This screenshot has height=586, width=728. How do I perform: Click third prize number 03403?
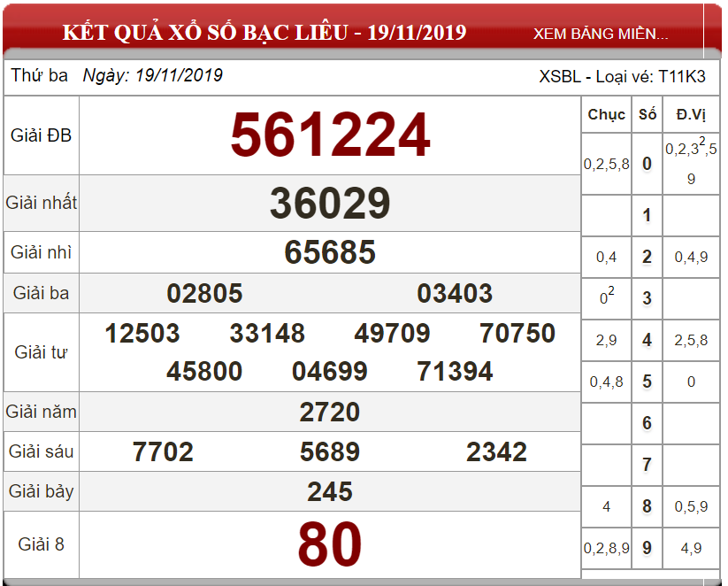(x=455, y=293)
